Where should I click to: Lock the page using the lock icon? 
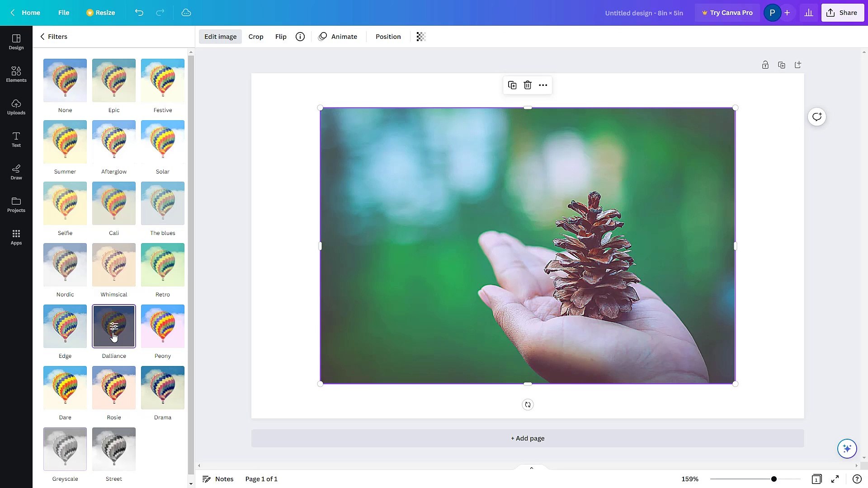(x=765, y=65)
